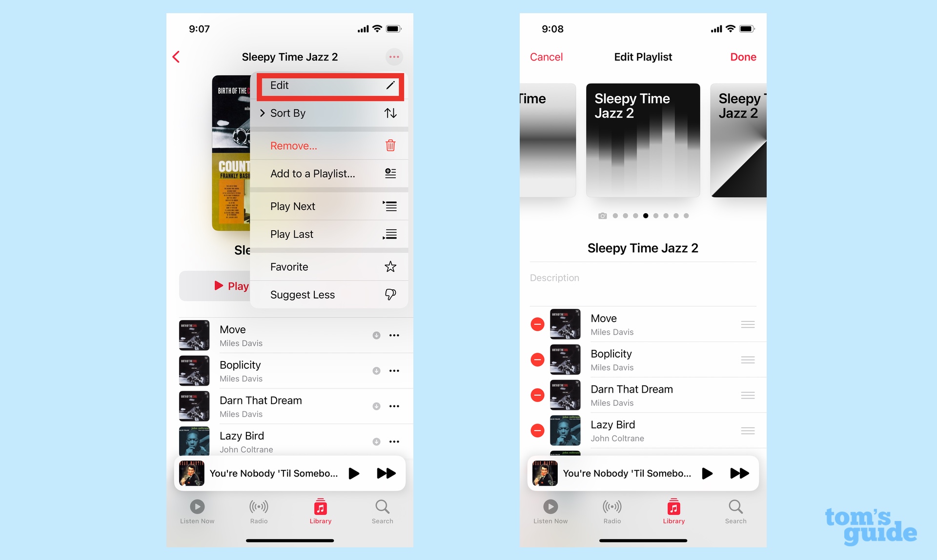The image size is (937, 560).
Task: Click Add to a Playlist option
Action: pyautogui.click(x=331, y=174)
